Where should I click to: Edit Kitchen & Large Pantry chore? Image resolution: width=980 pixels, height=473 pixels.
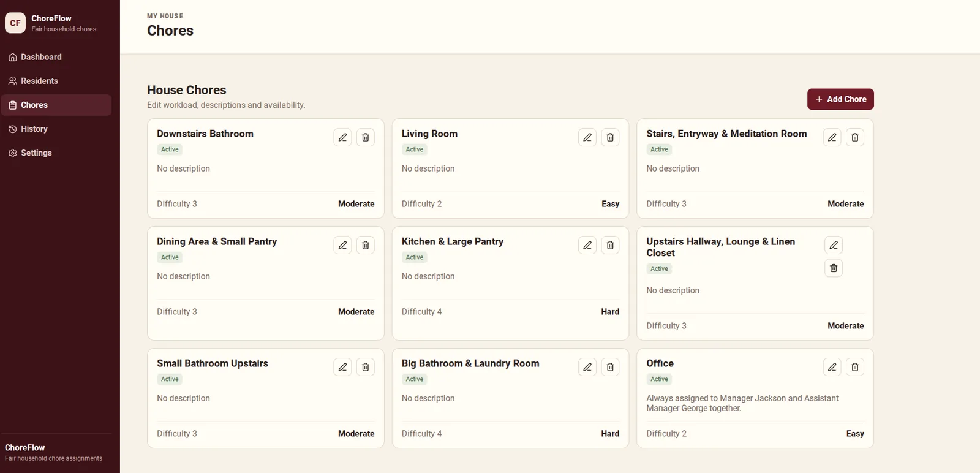[587, 245]
